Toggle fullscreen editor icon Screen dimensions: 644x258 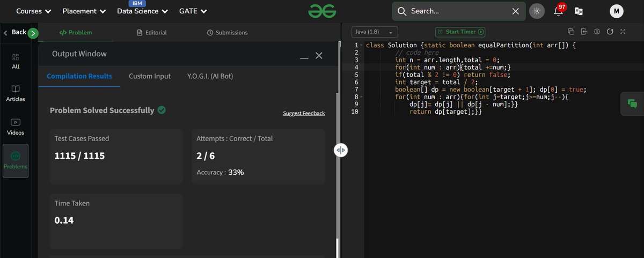[623, 32]
